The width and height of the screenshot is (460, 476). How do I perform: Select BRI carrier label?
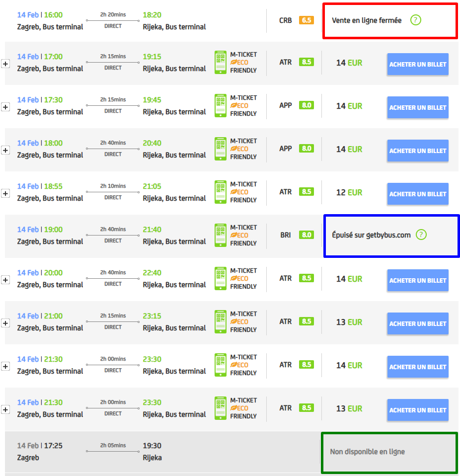pos(285,235)
